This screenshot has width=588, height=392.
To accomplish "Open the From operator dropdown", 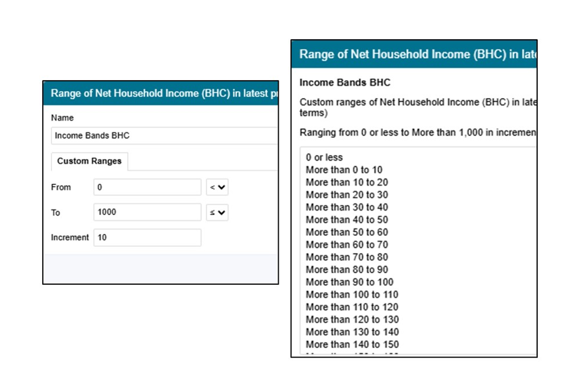I will pos(217,187).
